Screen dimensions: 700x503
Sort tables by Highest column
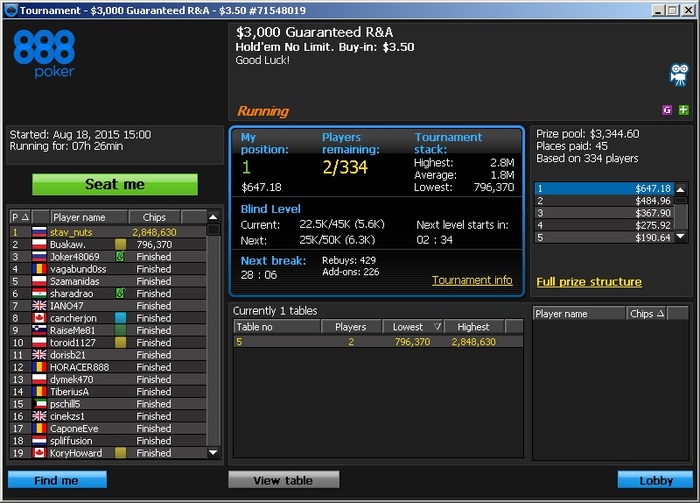point(474,327)
